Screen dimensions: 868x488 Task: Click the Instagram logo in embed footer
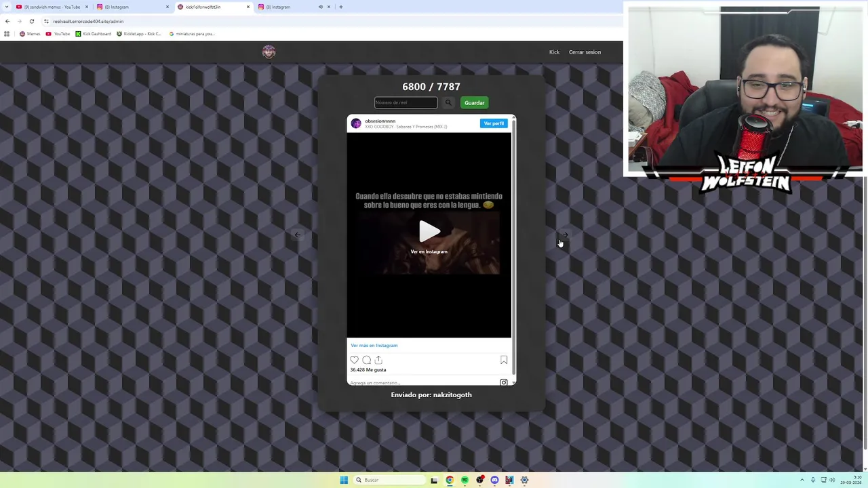(504, 383)
